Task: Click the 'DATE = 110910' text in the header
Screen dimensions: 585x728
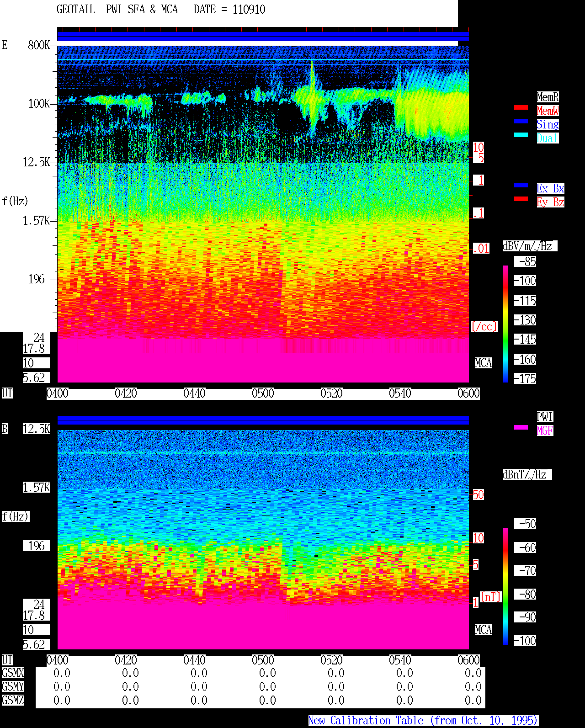Action: pyautogui.click(x=229, y=10)
